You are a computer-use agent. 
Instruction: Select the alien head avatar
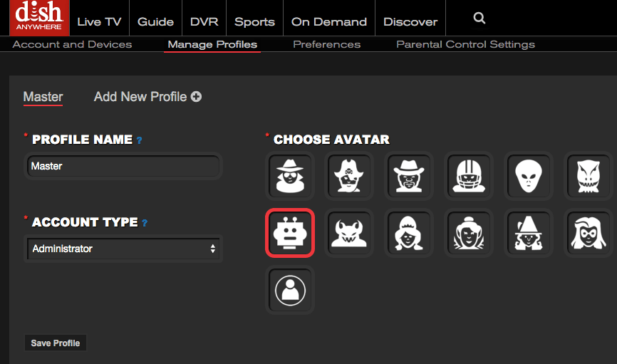click(x=528, y=175)
